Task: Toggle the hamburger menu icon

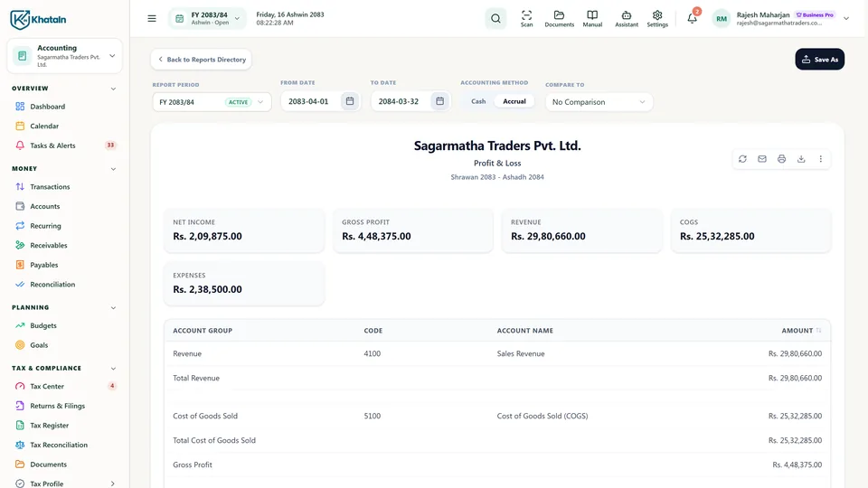Action: pyautogui.click(x=152, y=19)
